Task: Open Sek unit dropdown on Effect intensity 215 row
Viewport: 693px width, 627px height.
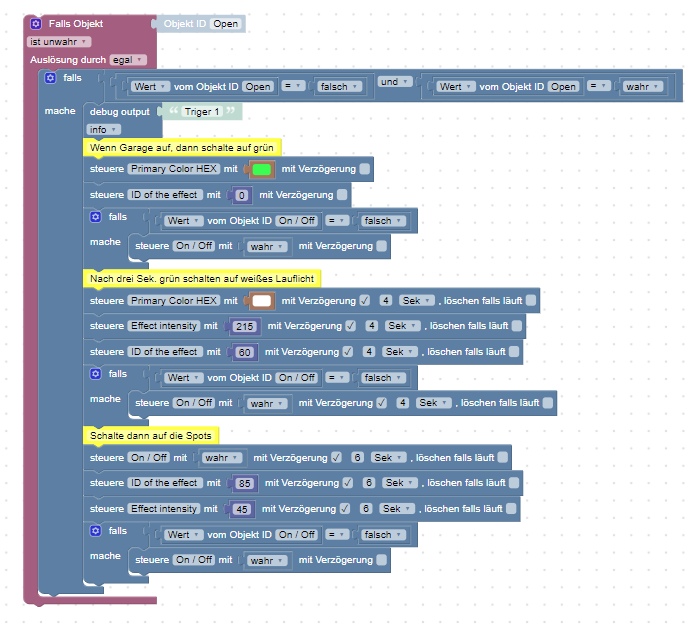Action: [x=402, y=326]
